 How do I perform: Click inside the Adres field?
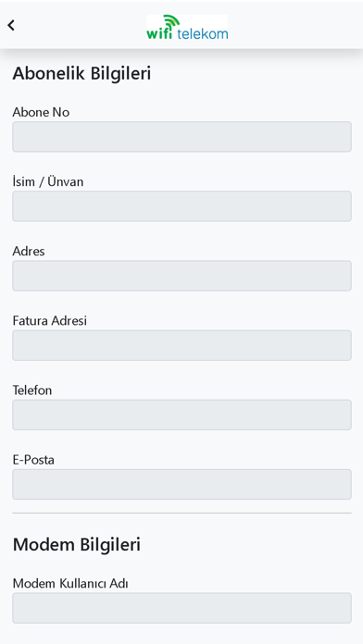[181, 276]
